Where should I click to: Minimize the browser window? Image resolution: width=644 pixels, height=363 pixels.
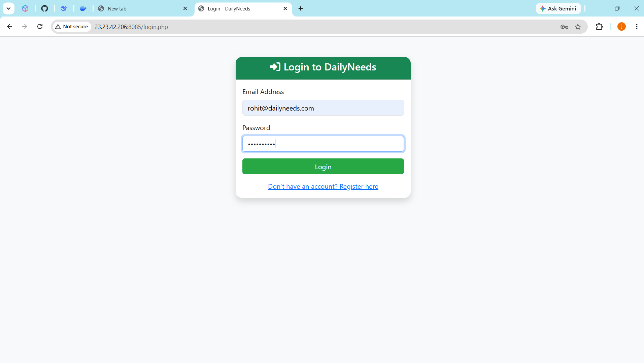(598, 8)
